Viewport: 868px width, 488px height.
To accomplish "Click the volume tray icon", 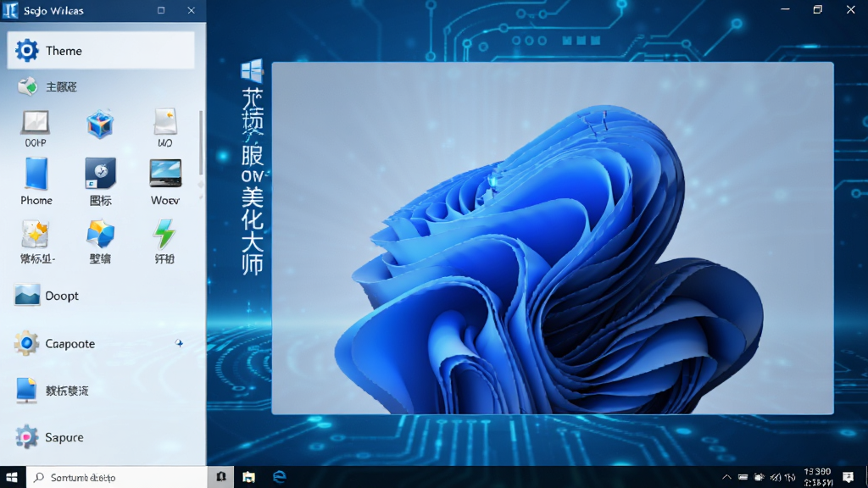I will click(x=776, y=477).
